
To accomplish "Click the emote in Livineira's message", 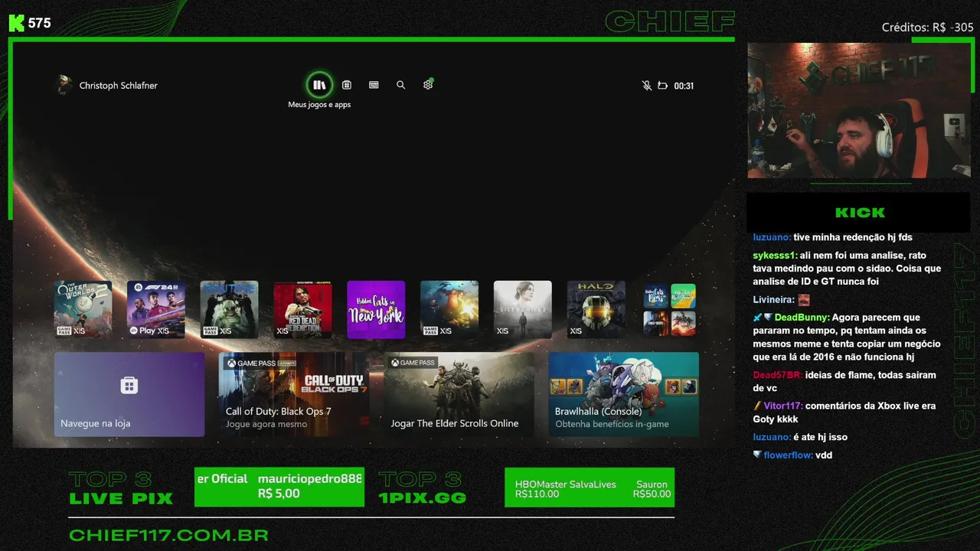I will (x=803, y=300).
